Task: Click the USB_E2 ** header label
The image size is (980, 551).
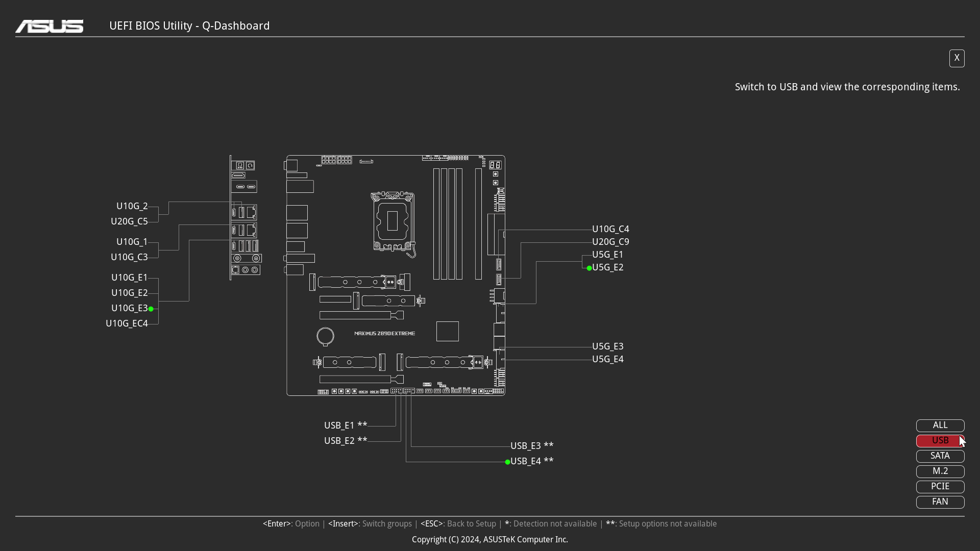Action: (x=346, y=441)
